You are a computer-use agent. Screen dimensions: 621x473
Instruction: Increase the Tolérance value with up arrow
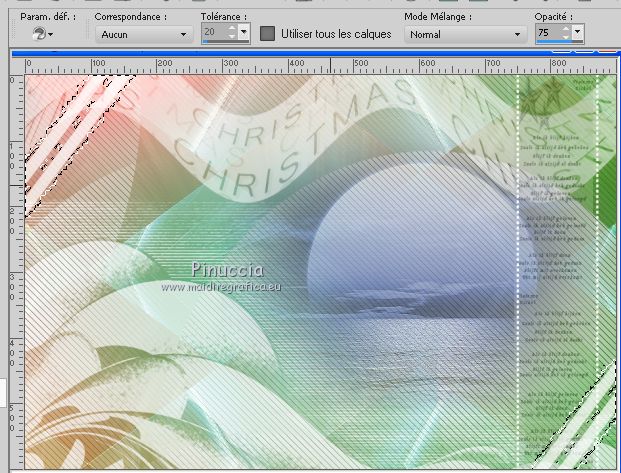tap(232, 28)
